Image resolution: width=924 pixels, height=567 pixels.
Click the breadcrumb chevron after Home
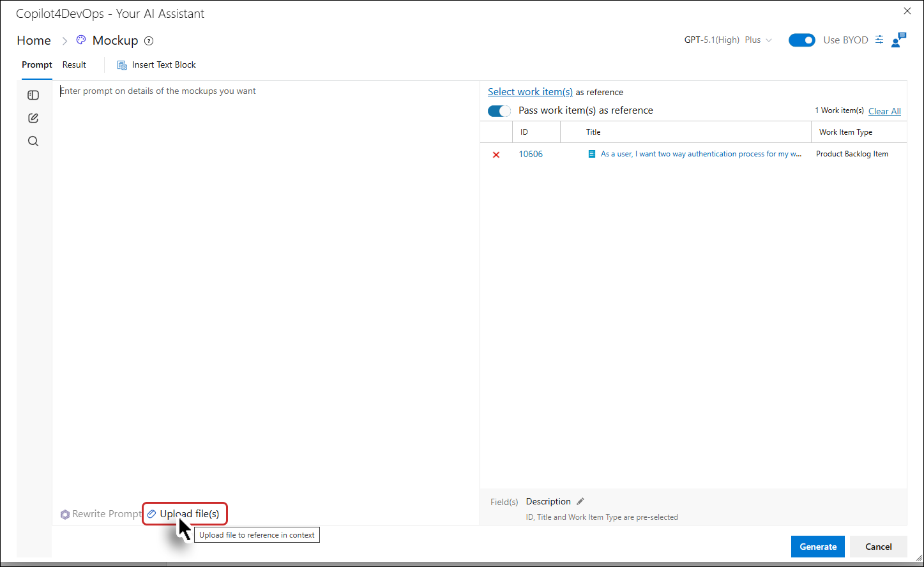64,41
